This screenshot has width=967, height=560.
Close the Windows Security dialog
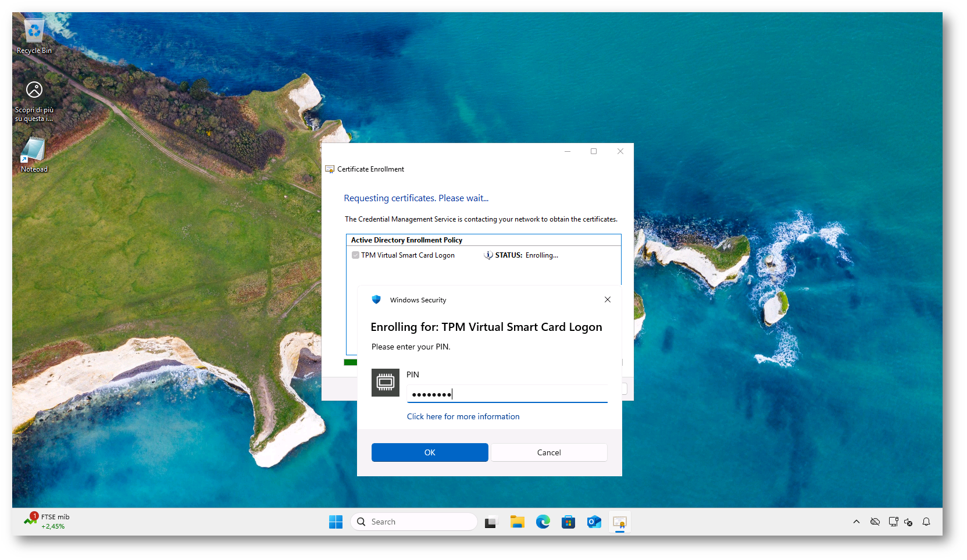608,299
